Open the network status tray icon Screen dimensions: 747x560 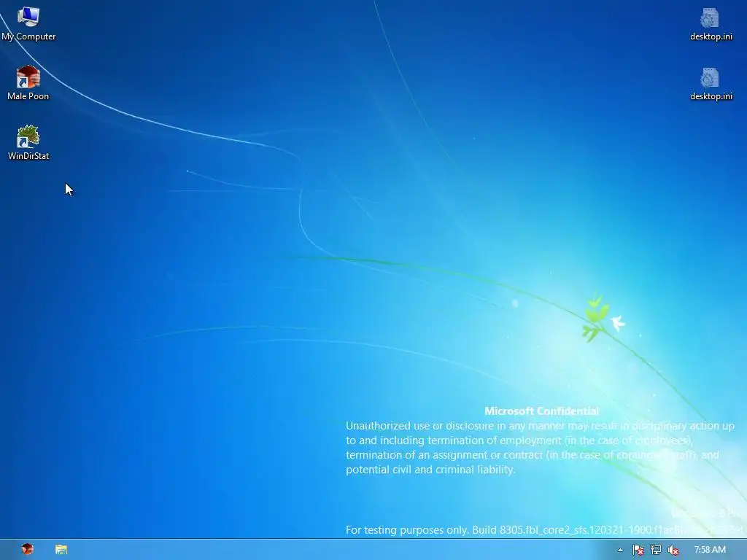[656, 550]
